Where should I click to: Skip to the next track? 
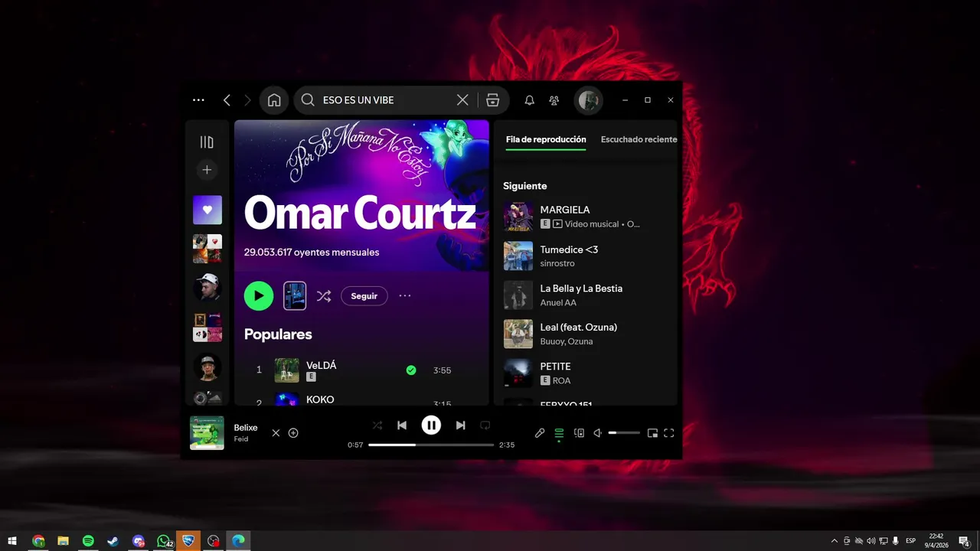pyautogui.click(x=460, y=425)
